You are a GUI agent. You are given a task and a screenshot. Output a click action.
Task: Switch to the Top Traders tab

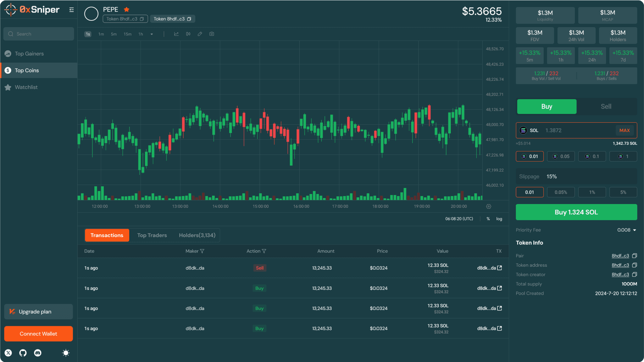pyautogui.click(x=152, y=235)
